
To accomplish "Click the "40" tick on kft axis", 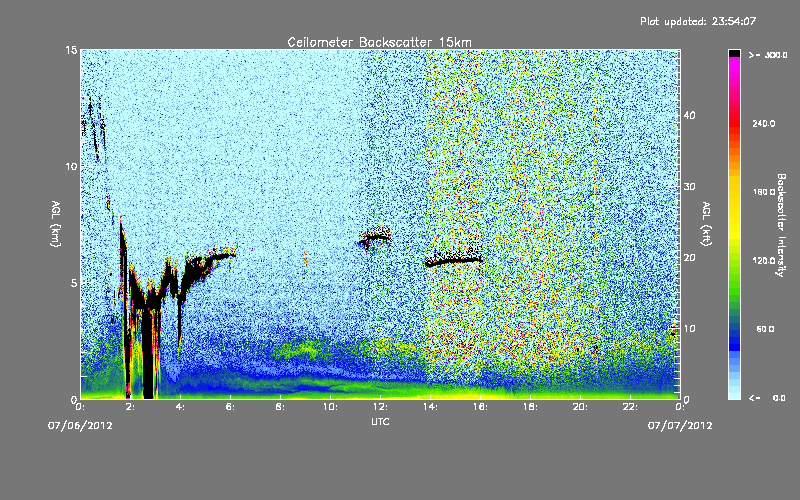I will point(689,115).
